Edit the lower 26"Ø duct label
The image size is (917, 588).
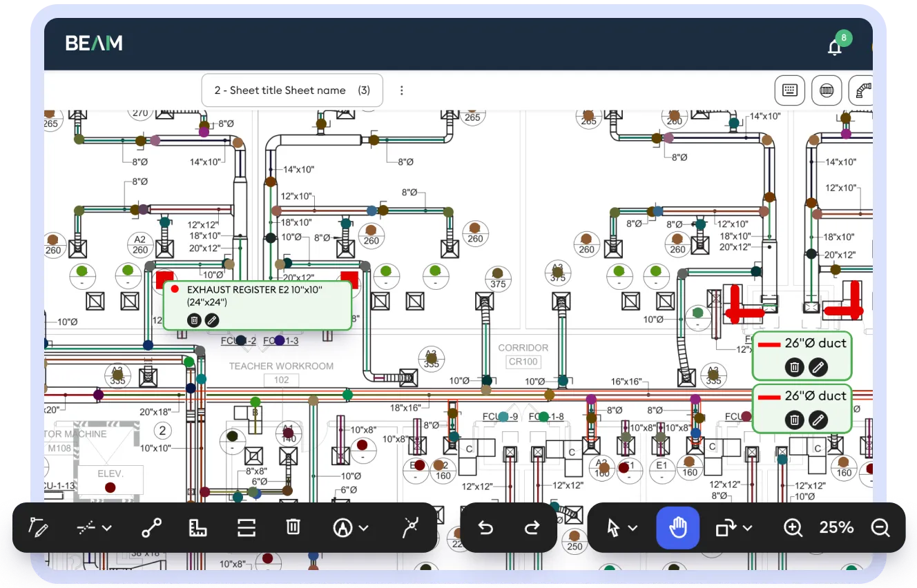click(x=818, y=420)
